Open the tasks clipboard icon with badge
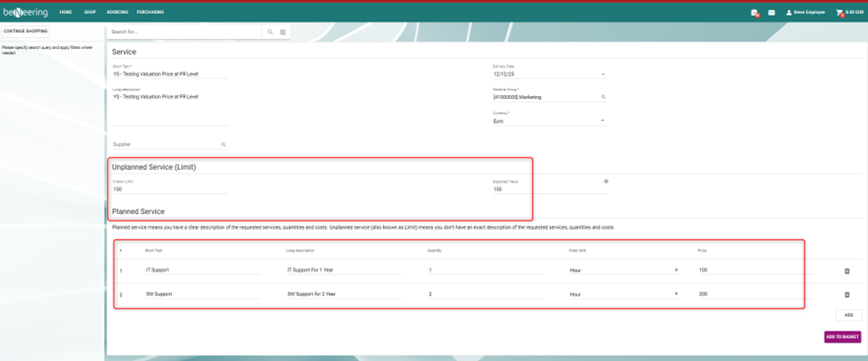 (x=754, y=12)
